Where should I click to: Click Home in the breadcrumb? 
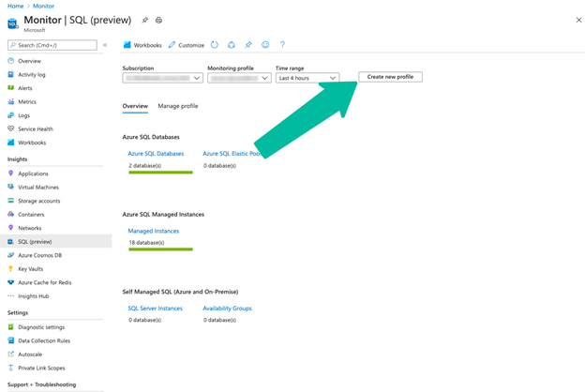click(x=15, y=6)
